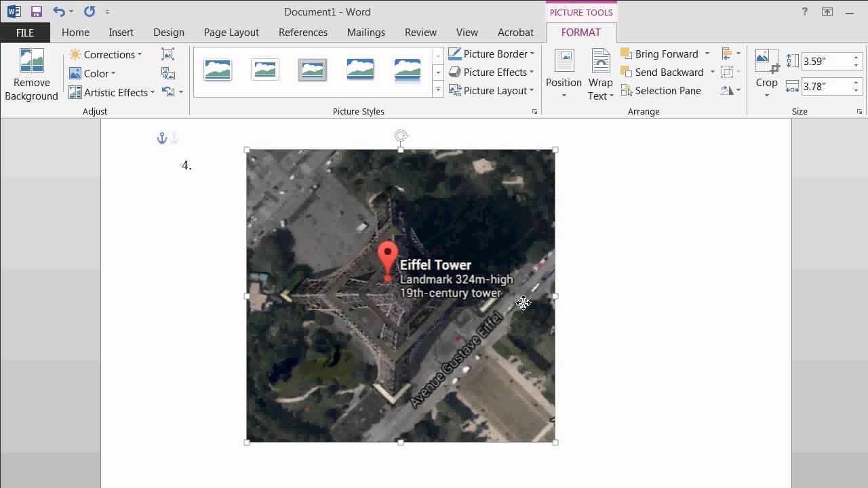Screen dimensions: 868x488
Task: Click the Eiffel Tower map image
Action: point(401,296)
